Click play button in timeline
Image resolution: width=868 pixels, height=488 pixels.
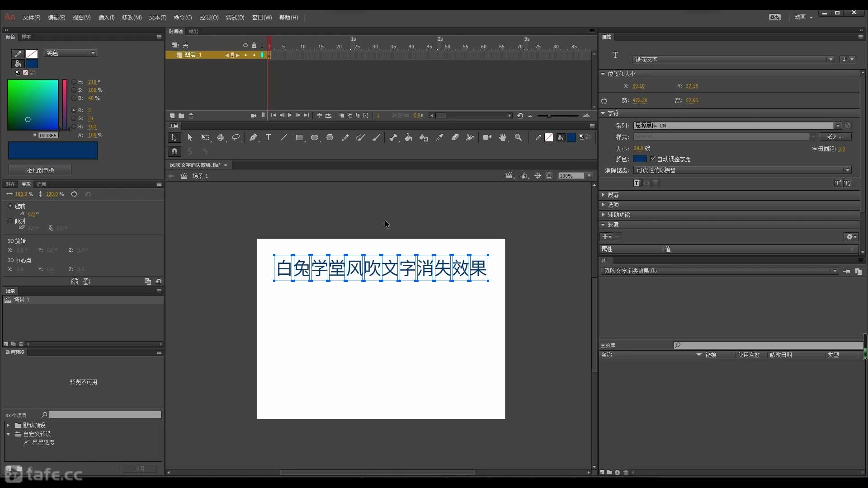[289, 115]
